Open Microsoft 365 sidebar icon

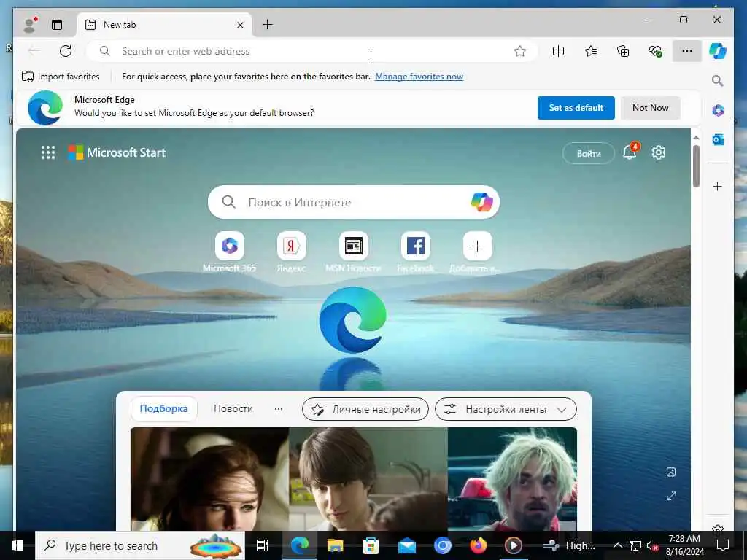click(x=718, y=111)
